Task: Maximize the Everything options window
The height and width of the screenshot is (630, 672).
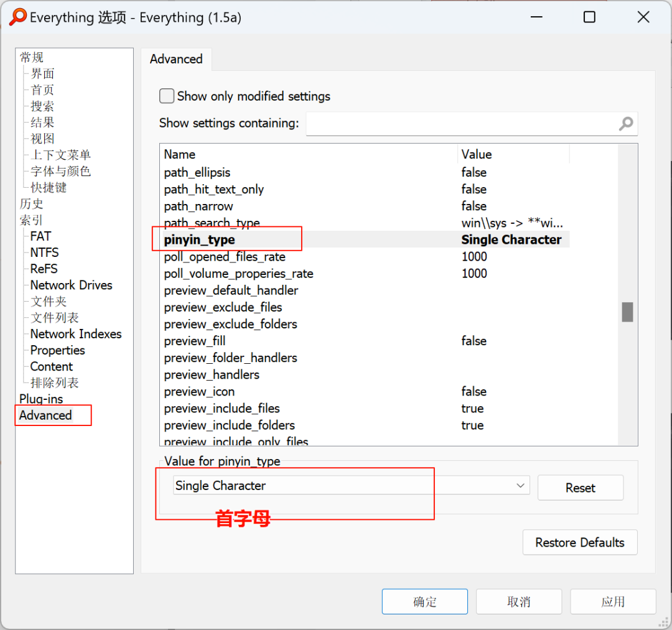Action: 589,17
